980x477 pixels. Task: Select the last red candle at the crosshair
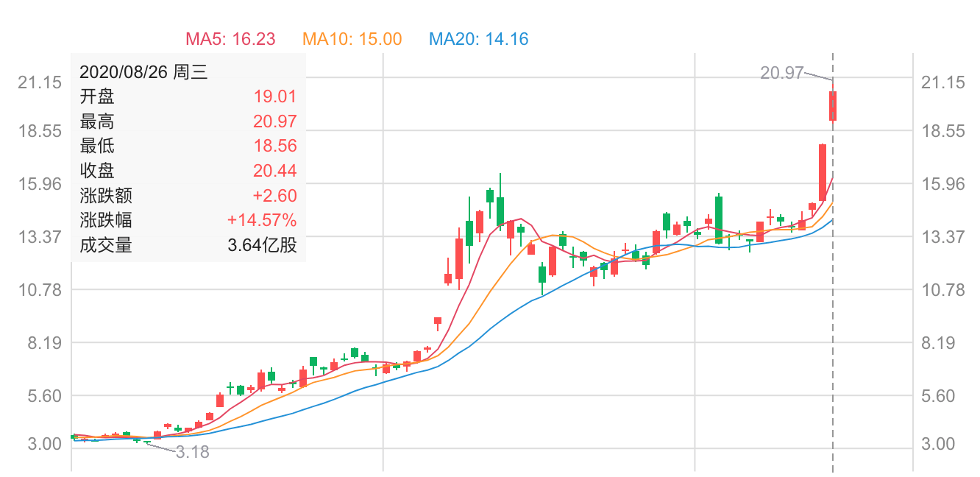click(833, 106)
